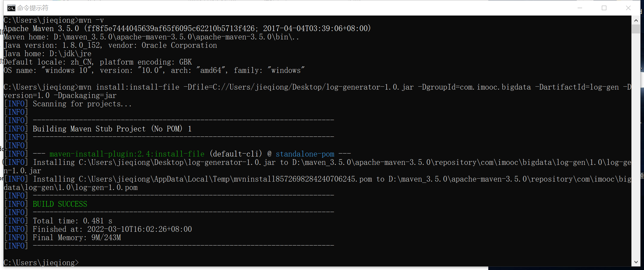Click Building Maven Stub Project line
This screenshot has width=644, height=270.
click(98, 129)
